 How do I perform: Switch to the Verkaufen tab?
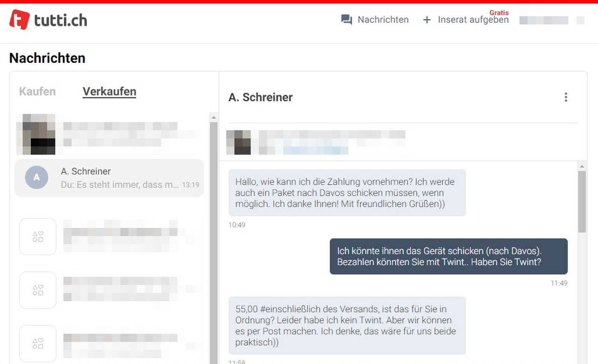click(x=109, y=91)
